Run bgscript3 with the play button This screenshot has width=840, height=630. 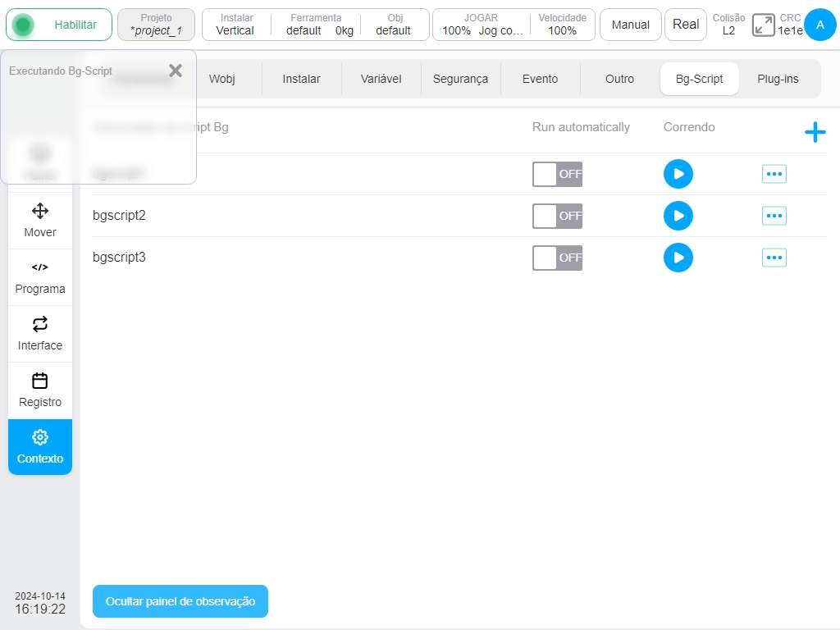678,258
